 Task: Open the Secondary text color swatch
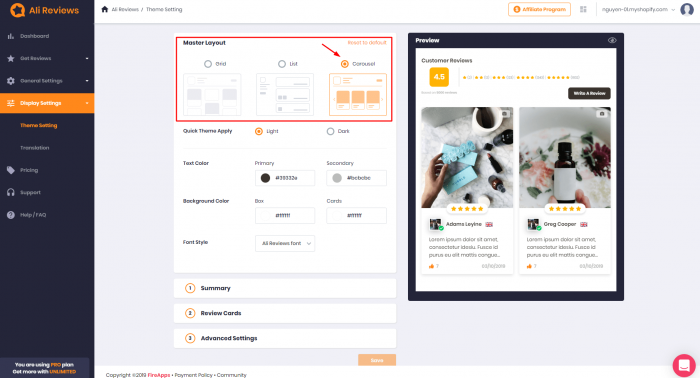coord(337,178)
